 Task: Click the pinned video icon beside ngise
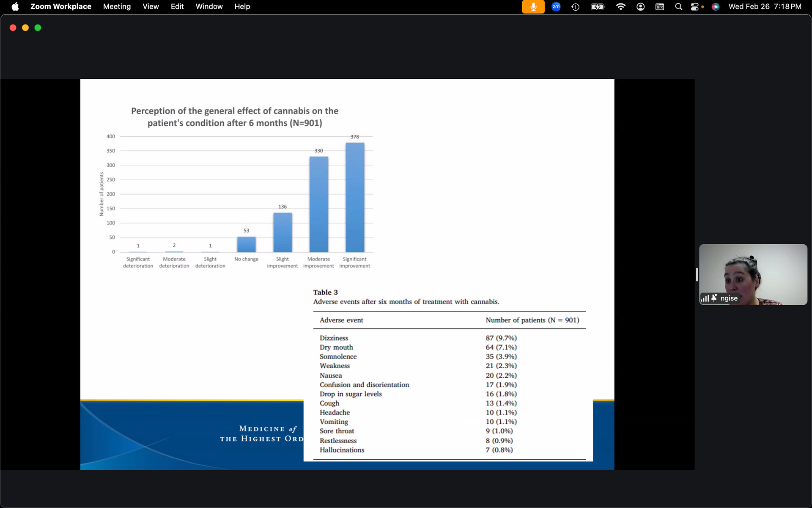tap(714, 298)
